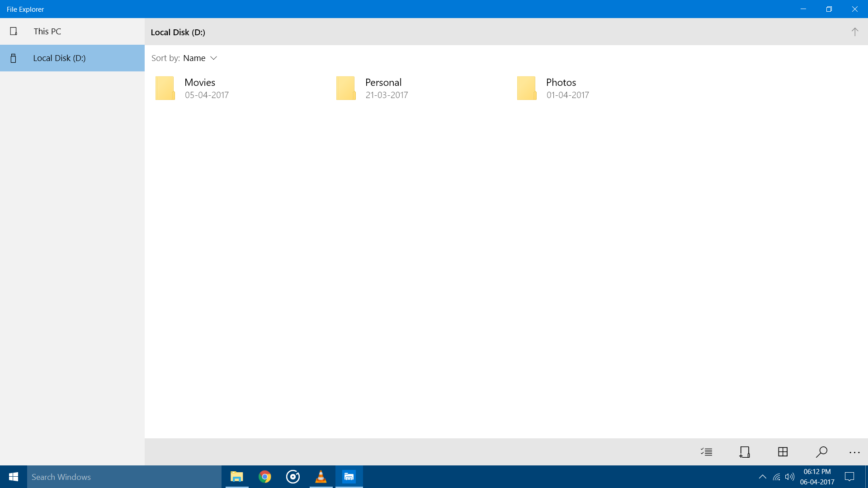
Task: Open the Personal folder icon
Action: 346,88
